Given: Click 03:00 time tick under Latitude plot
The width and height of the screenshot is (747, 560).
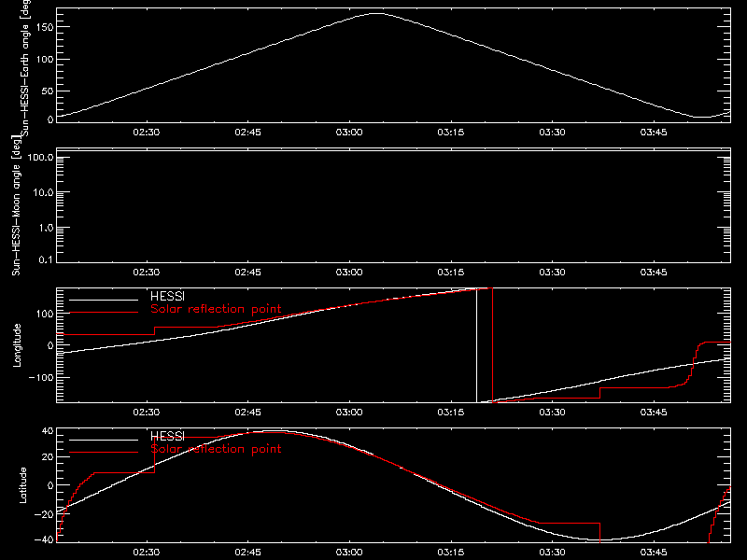Looking at the screenshot, I should 349,552.
